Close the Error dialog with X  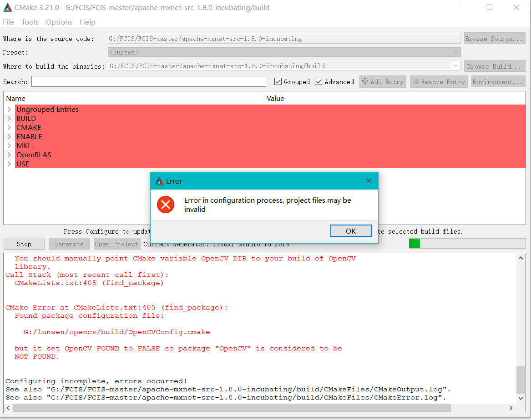point(369,181)
